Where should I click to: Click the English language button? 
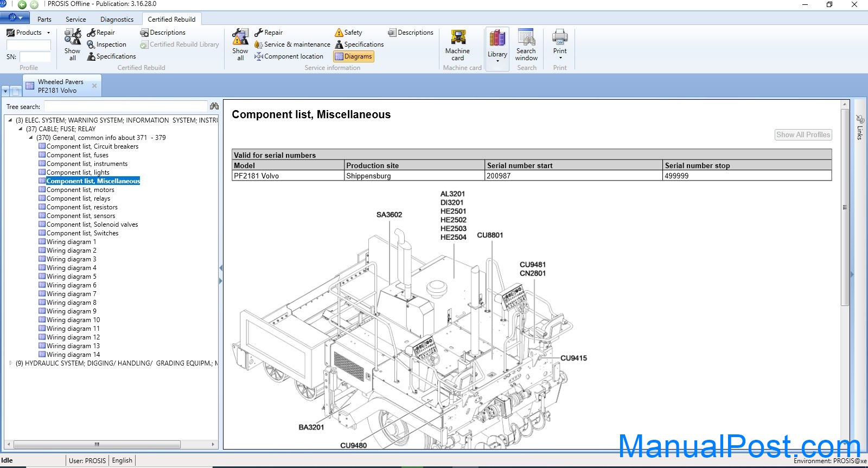122,460
